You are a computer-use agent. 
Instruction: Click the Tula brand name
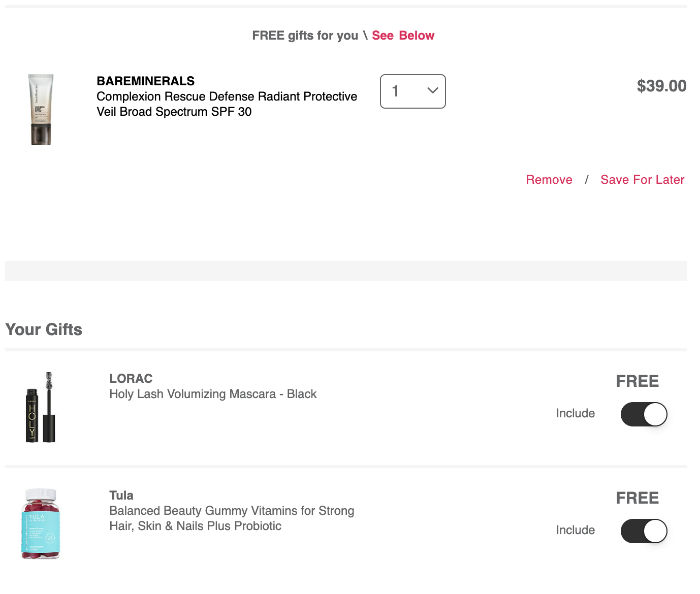pos(121,496)
